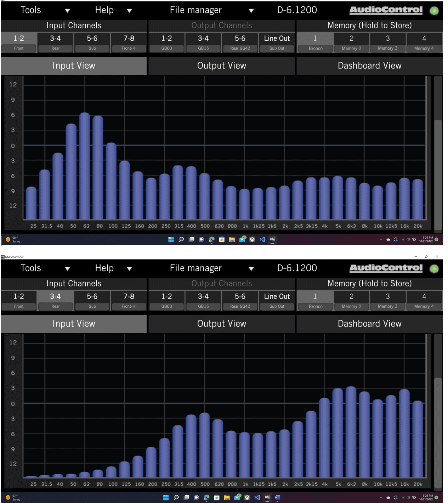
Task: Click graph scrollbar thumb in upper window
Action: (438, 175)
